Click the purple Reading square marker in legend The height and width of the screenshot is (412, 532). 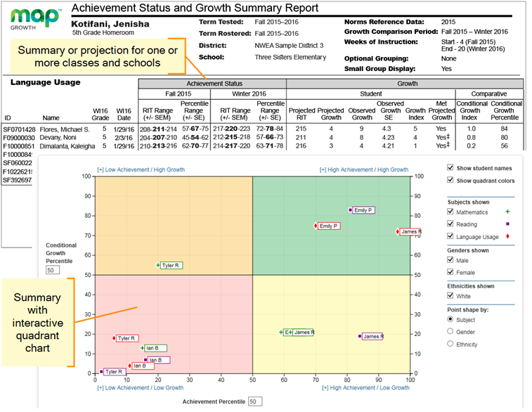[509, 225]
